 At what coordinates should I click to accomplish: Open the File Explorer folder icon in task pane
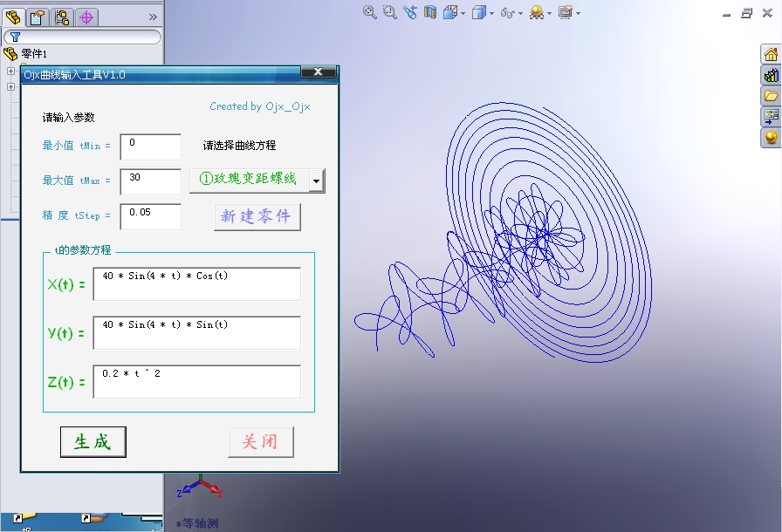click(771, 96)
